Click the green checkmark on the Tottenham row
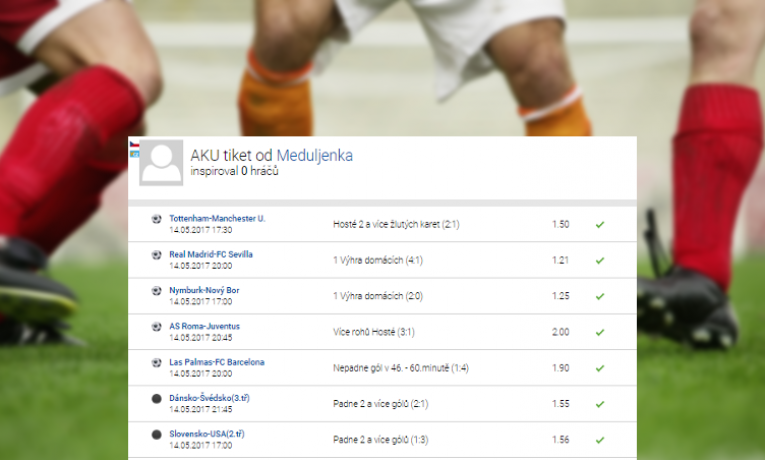The image size is (765, 460). (600, 224)
